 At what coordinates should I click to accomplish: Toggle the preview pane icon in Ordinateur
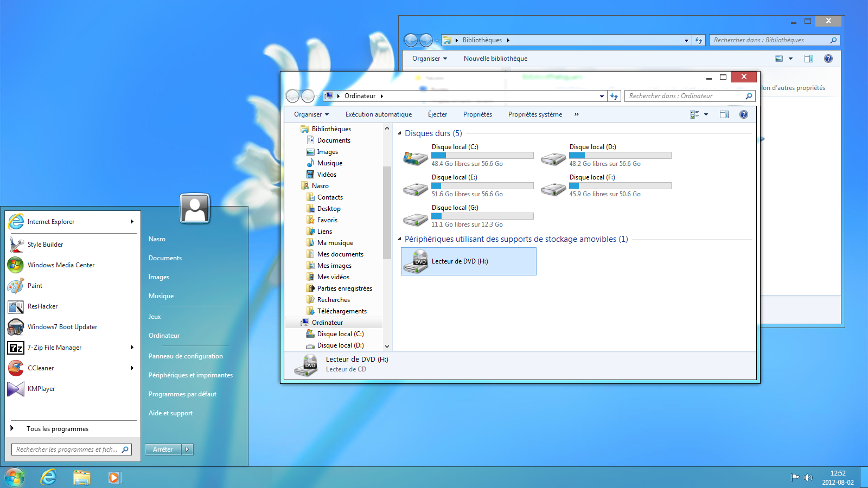pos(724,114)
